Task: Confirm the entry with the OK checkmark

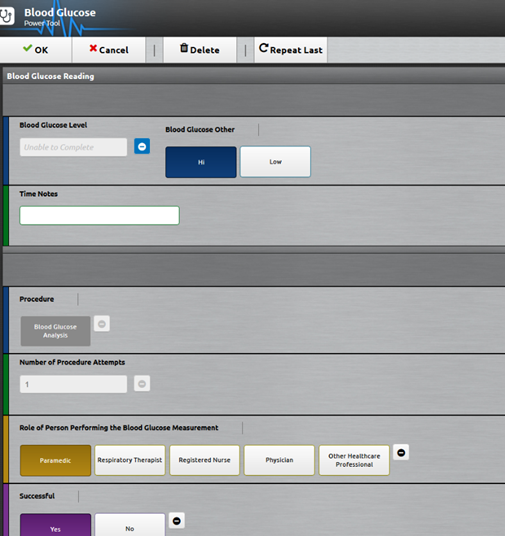Action: (36, 50)
